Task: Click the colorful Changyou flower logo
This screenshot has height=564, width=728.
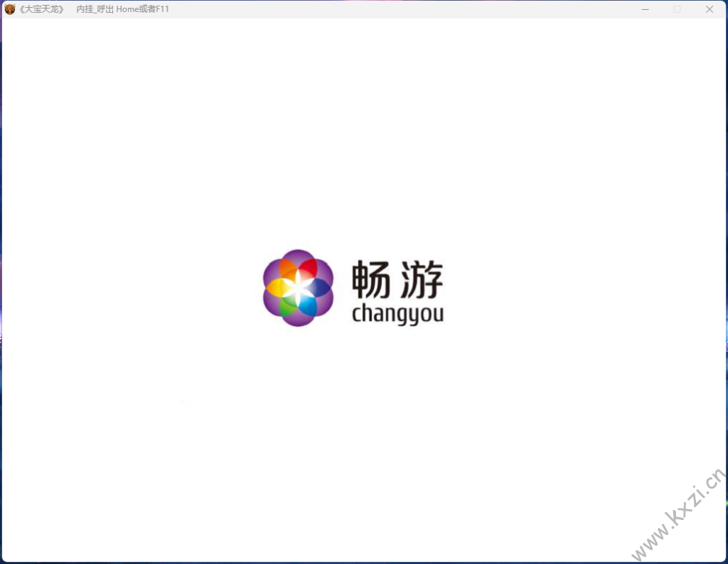Action: (298, 288)
